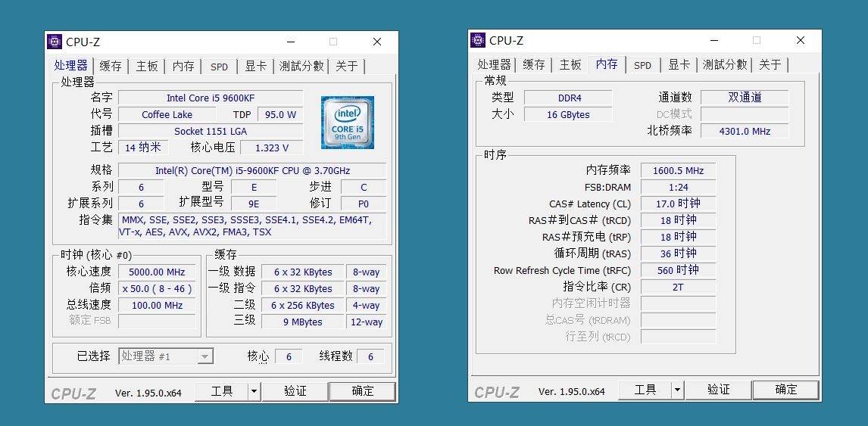Click the DDR4 memory type value
This screenshot has height=426, width=868.
[x=568, y=98]
